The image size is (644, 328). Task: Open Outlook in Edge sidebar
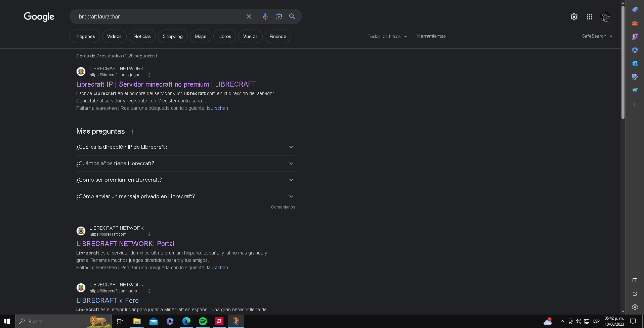[x=635, y=63]
